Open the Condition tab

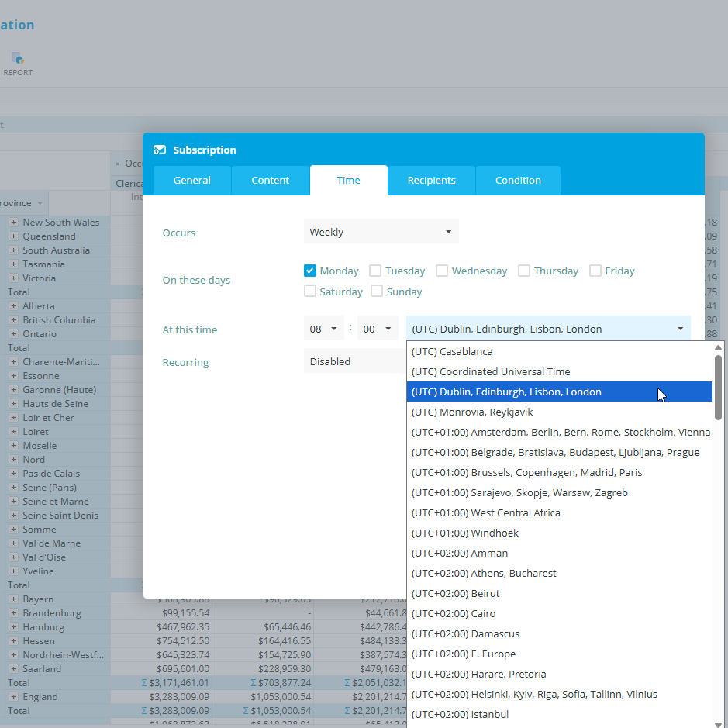518,180
